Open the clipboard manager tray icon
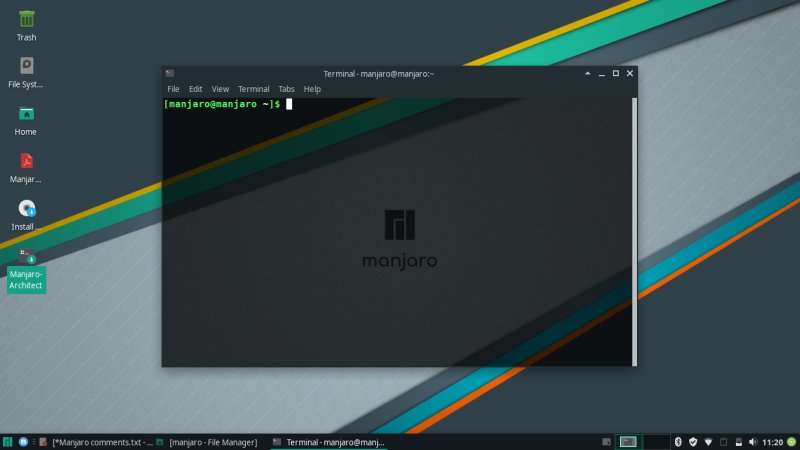The image size is (800, 450). (x=723, y=442)
